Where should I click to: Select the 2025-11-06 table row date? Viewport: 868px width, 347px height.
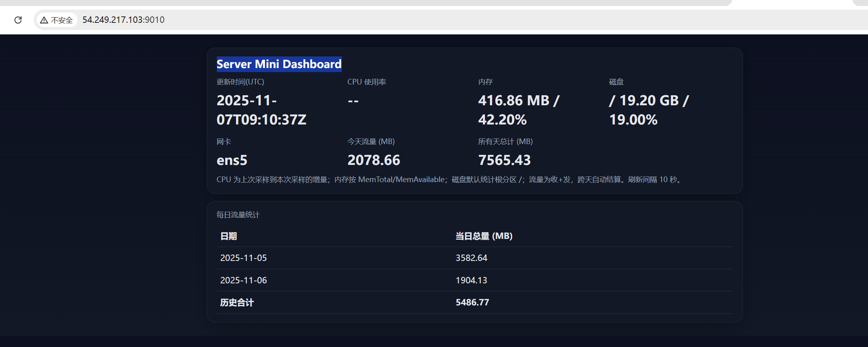click(243, 281)
